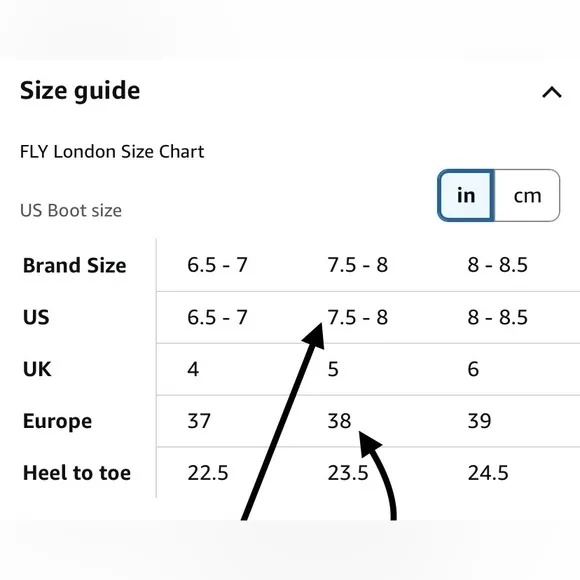Image resolution: width=580 pixels, height=580 pixels.
Task: Click US size 8 - 8.5 value
Action: point(498,317)
